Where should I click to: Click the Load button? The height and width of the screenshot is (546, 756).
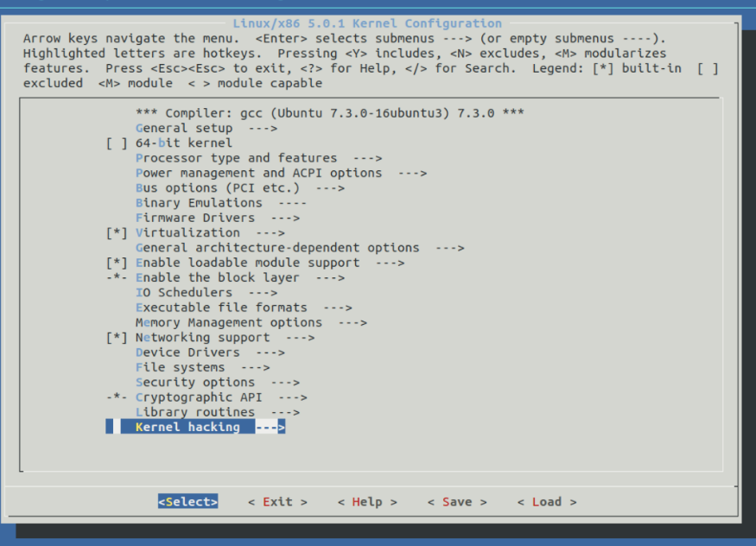(547, 502)
